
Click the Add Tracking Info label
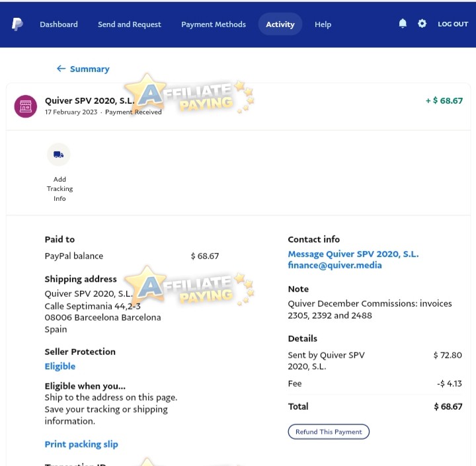point(59,189)
